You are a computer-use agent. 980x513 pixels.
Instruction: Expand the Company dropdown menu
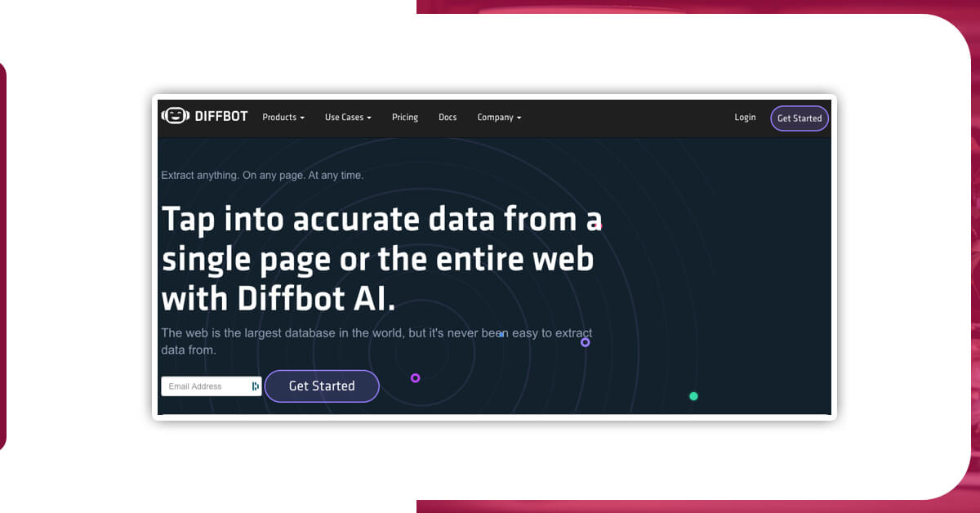pyautogui.click(x=499, y=118)
